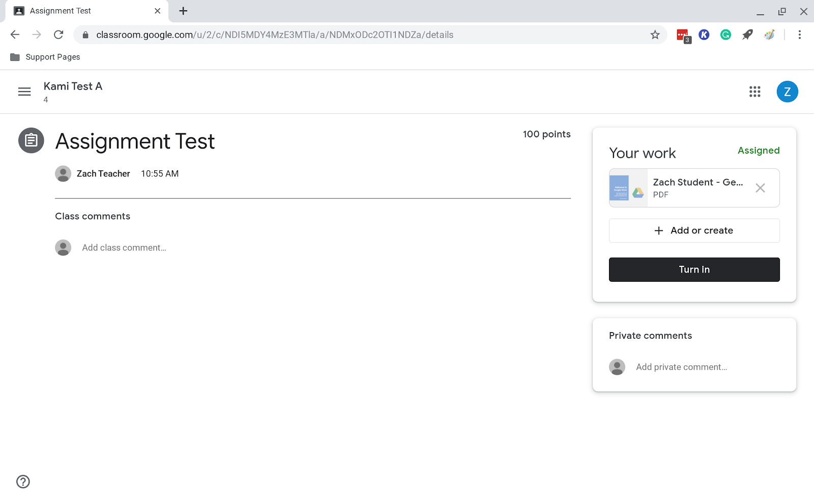Remove the Zach Student PDF attachment

(760, 188)
